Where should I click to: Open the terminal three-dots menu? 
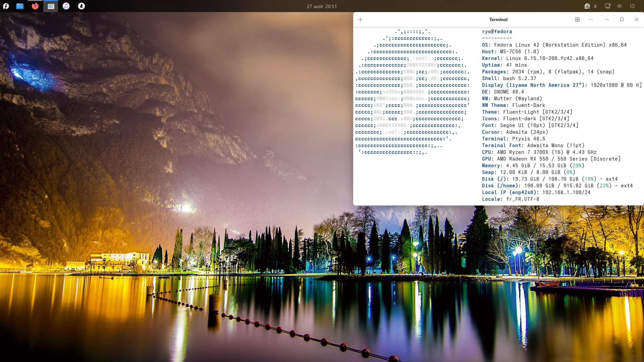tap(590, 19)
